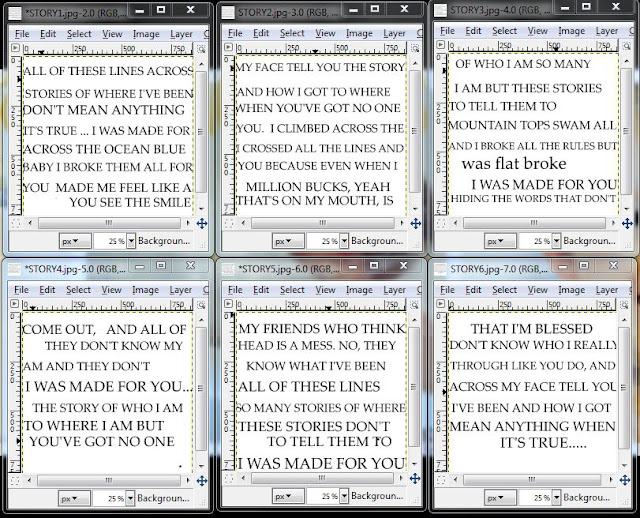Click navigation cross icon in STORY4 window
This screenshot has height=518, width=640.
[202, 480]
